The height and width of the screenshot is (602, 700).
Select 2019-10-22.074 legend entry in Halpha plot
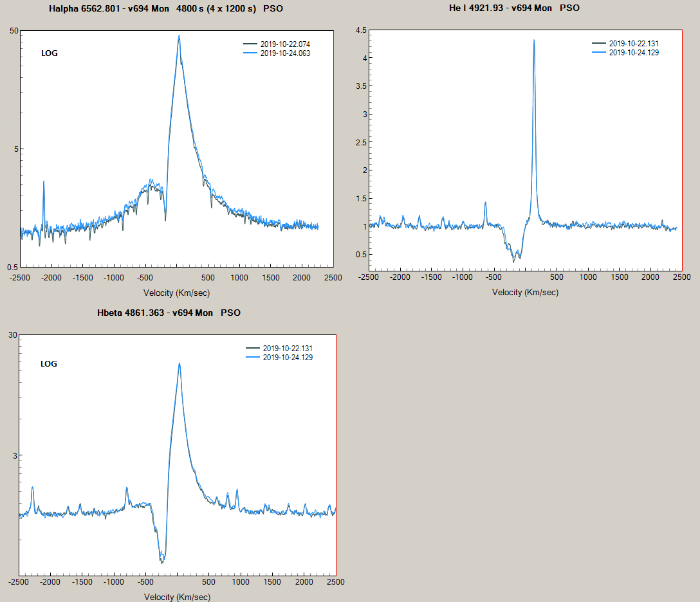pyautogui.click(x=285, y=44)
